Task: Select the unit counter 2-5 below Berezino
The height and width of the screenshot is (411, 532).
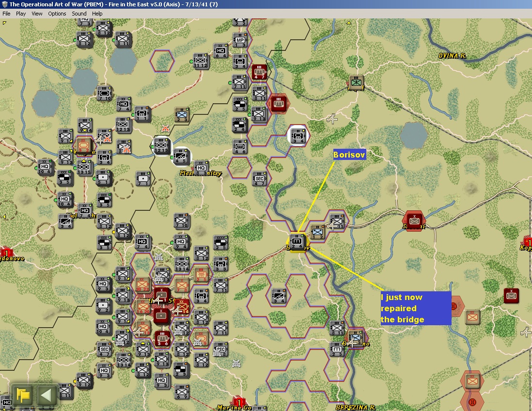Action: pyautogui.click(x=337, y=349)
